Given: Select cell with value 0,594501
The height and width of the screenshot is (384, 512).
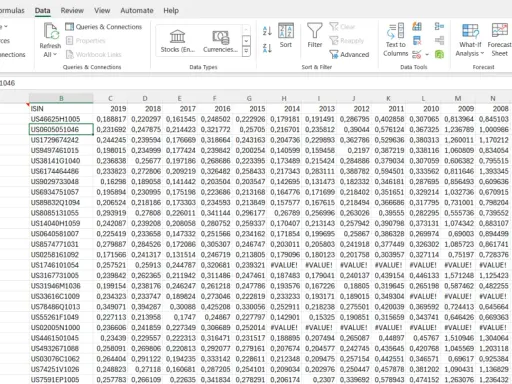Looking at the screenshot, I should point(388,171).
